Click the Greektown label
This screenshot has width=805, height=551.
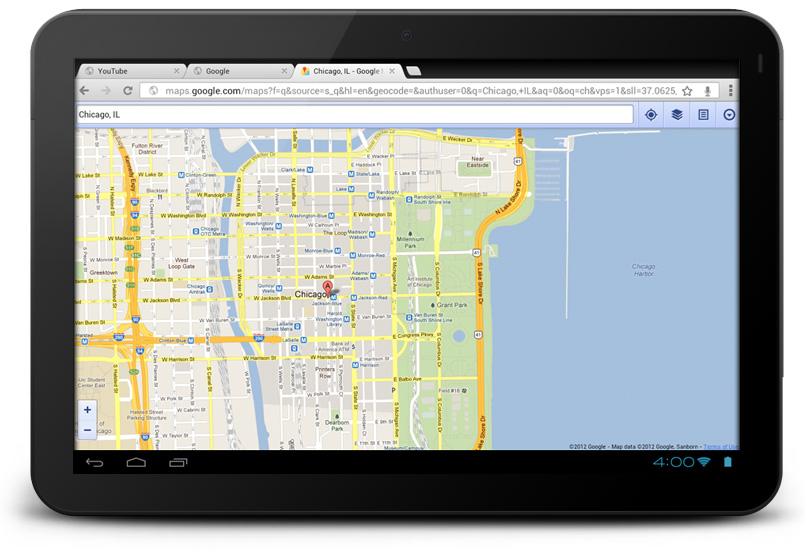[104, 272]
